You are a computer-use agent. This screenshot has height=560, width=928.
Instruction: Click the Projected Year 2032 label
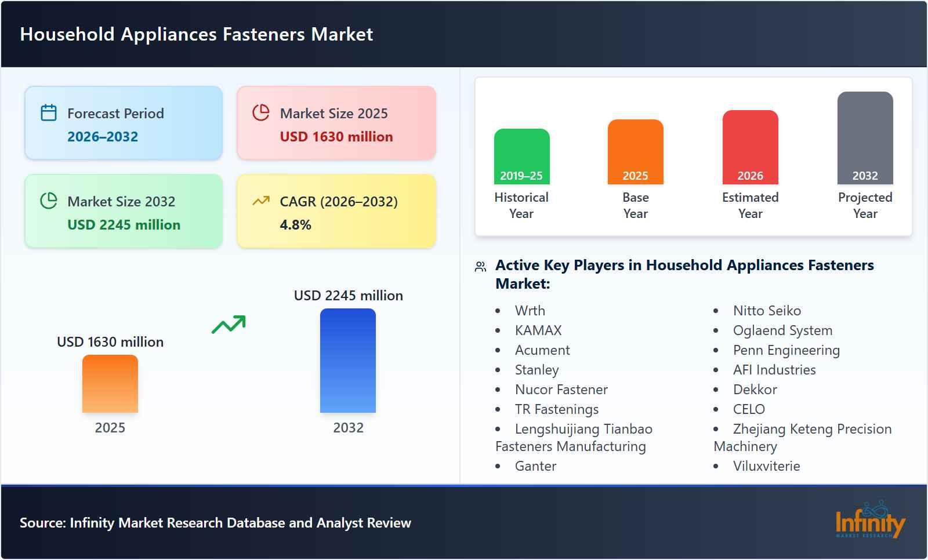point(865,176)
